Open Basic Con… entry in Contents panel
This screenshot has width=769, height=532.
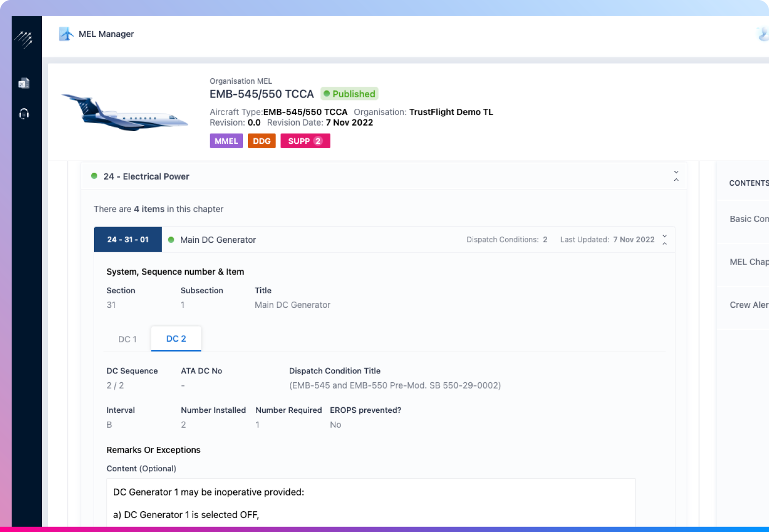pyautogui.click(x=748, y=219)
